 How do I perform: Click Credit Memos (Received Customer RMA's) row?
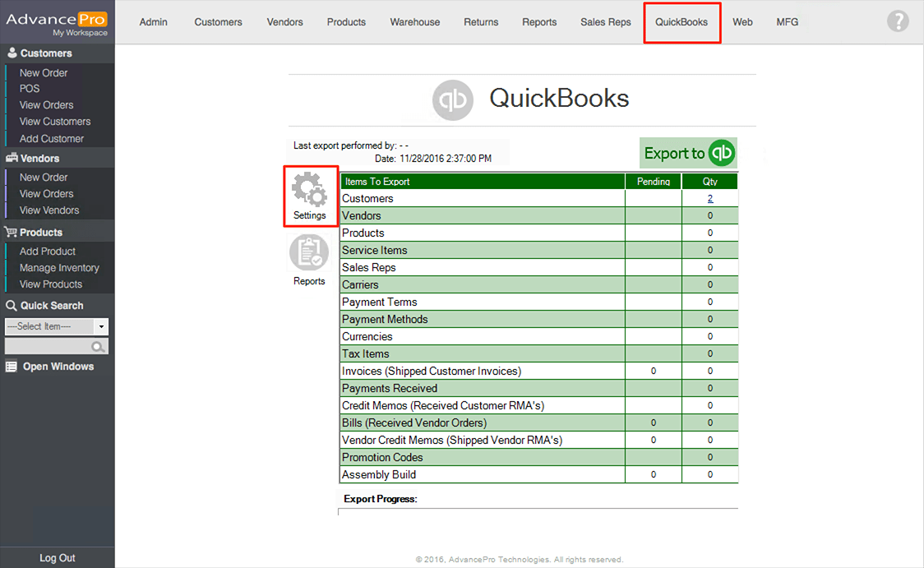(538, 405)
